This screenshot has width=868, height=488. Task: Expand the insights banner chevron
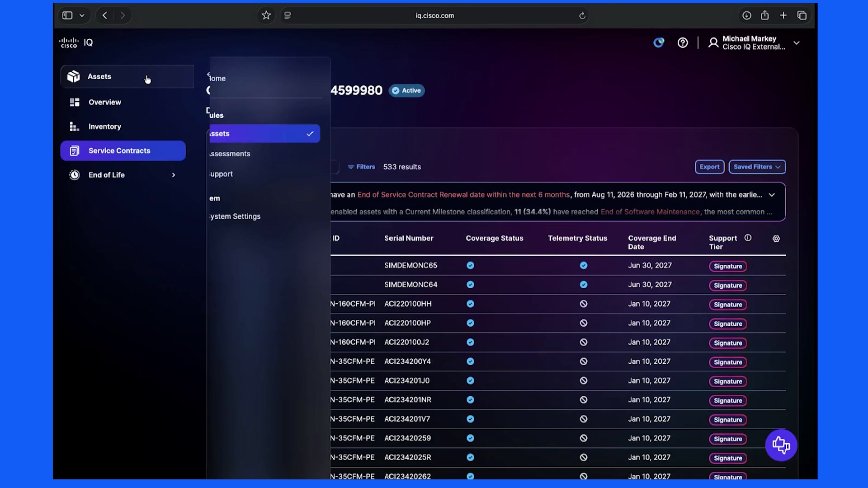(x=772, y=195)
